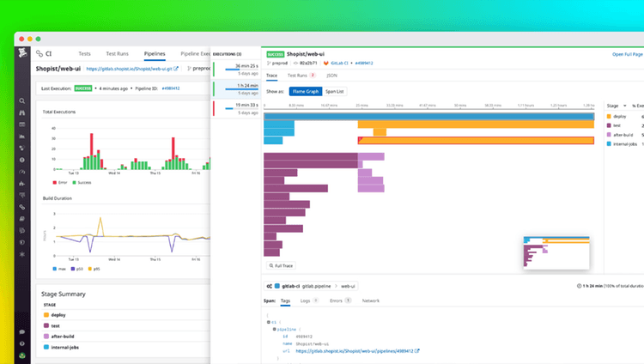644x364 pixels.
Task: Open the preprod branch selector in page header
Action: 199,68
